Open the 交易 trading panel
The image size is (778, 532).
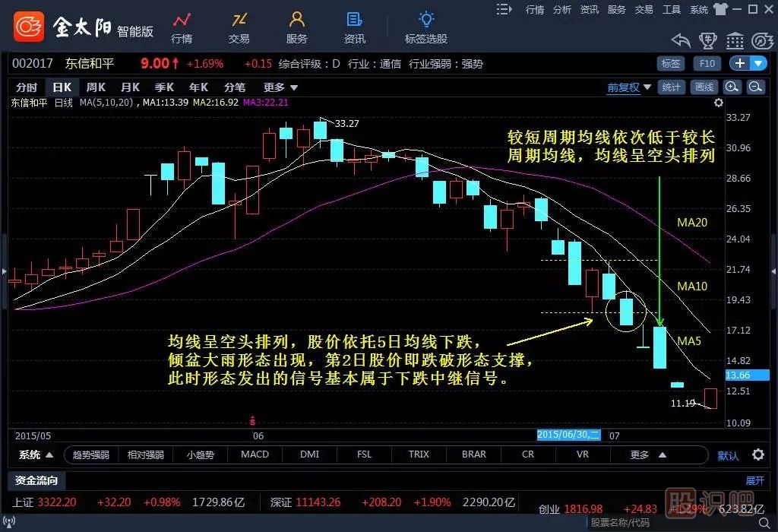click(x=239, y=27)
